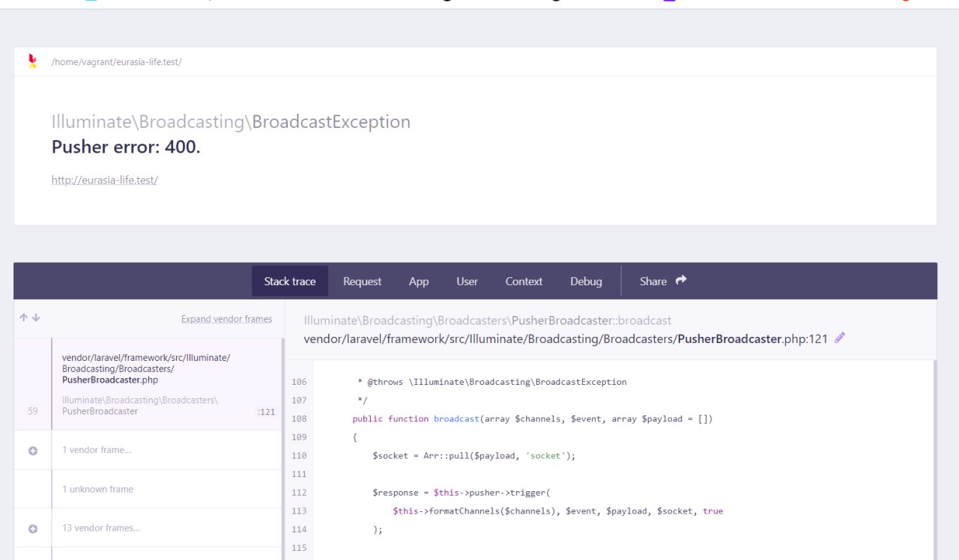Open the http://eurasia-life.test/ link

pyautogui.click(x=104, y=180)
